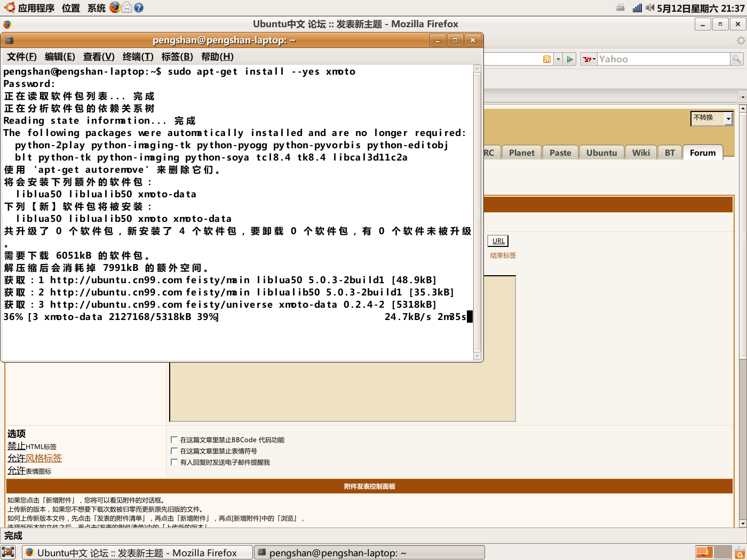747x560 pixels.
Task: Switch to the Ubuntu site tab
Action: (x=601, y=153)
